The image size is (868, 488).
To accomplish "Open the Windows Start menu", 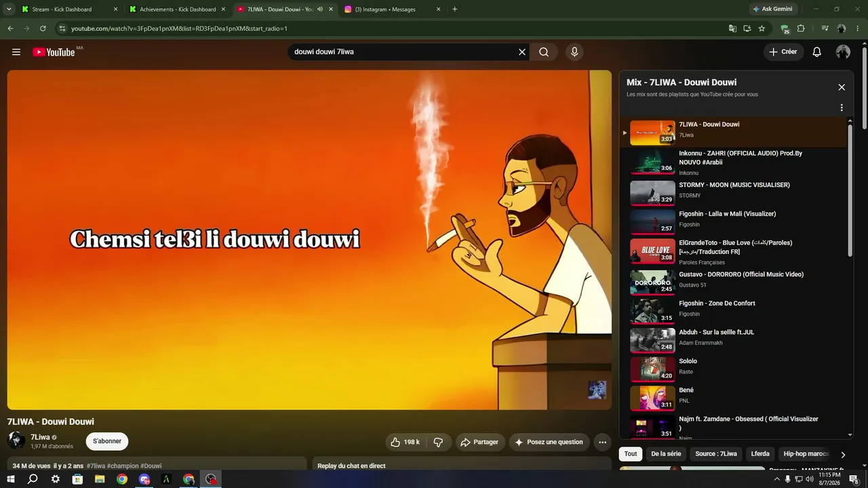I will click(10, 479).
